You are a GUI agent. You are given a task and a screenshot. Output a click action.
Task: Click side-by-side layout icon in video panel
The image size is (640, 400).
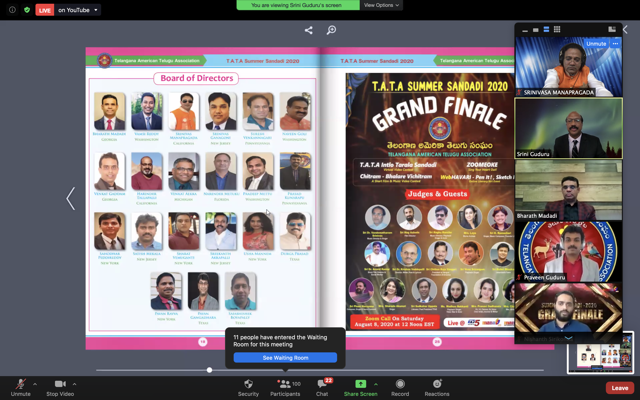[612, 29]
